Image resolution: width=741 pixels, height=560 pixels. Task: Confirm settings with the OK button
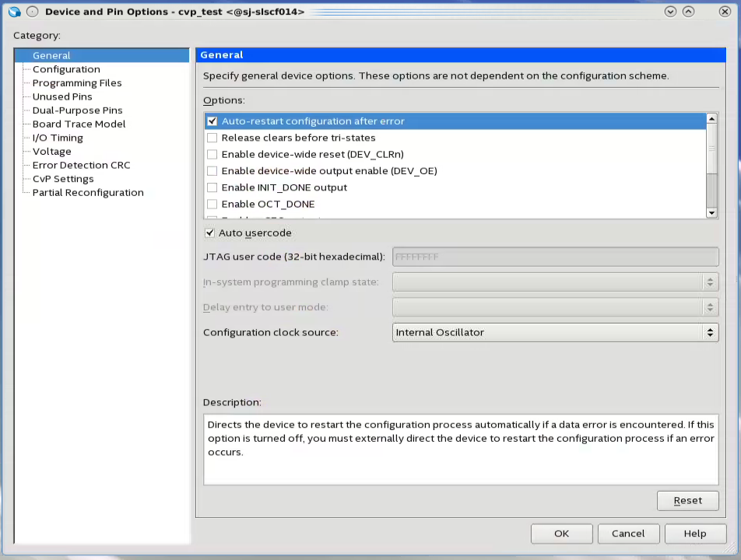click(x=561, y=534)
